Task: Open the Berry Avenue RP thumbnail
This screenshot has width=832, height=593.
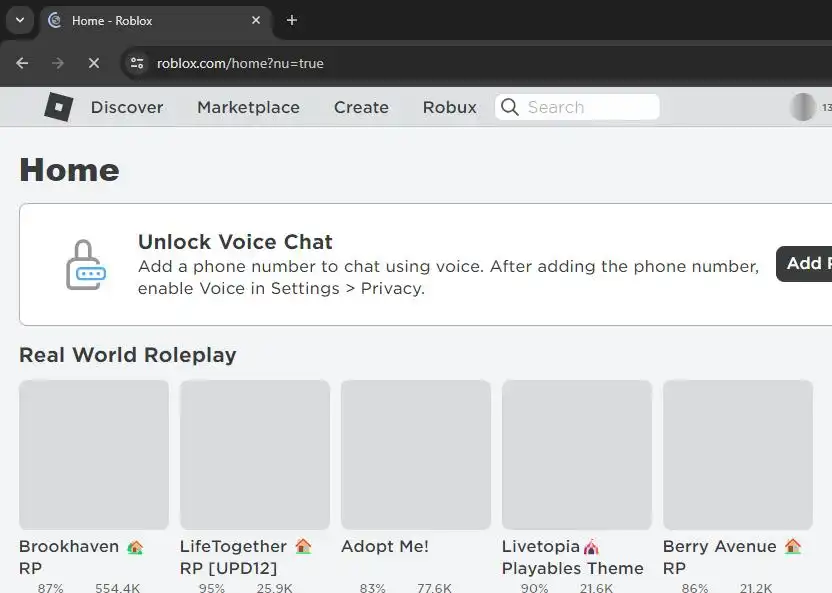Action: (738, 455)
